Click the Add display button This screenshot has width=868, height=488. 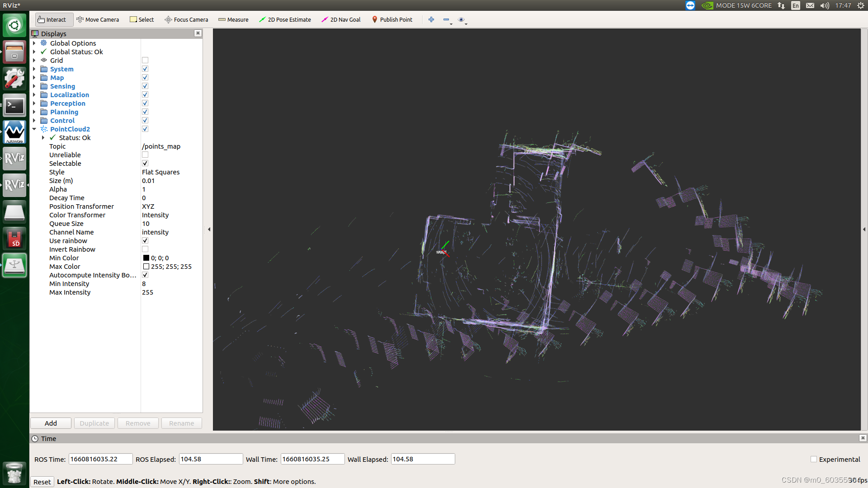coord(51,423)
